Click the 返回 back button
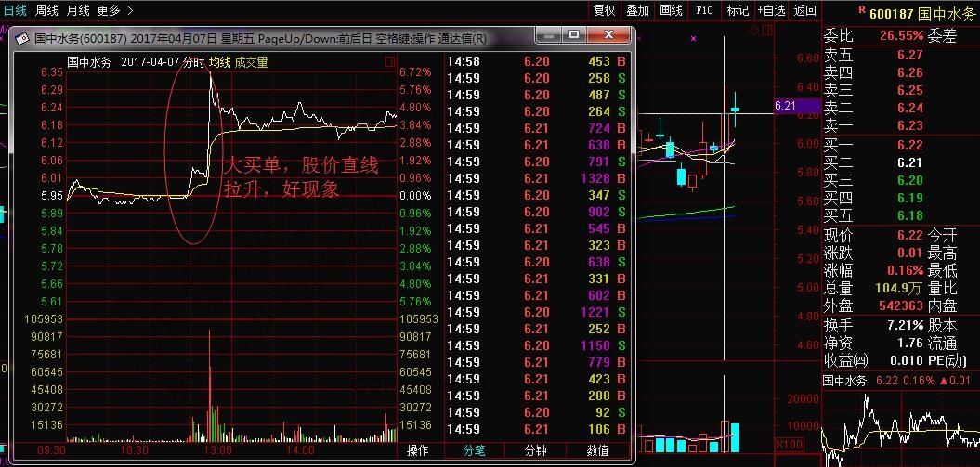This screenshot has width=980, height=467. [x=804, y=10]
